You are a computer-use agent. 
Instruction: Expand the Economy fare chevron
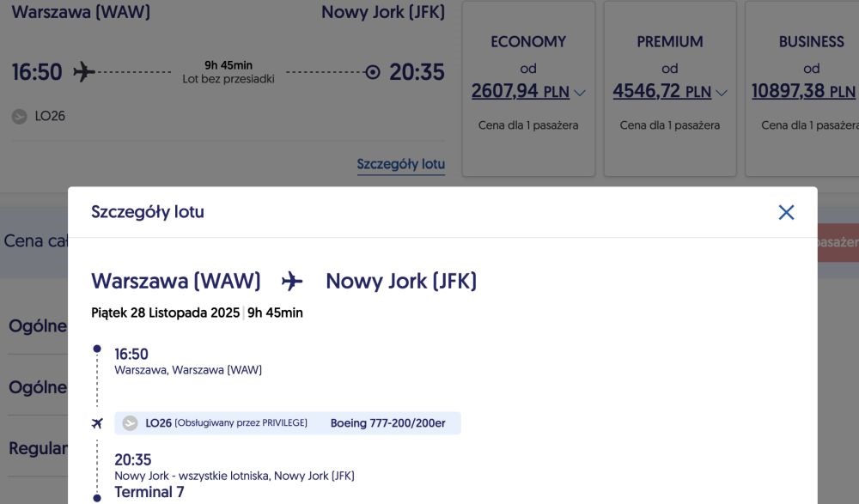[580, 93]
